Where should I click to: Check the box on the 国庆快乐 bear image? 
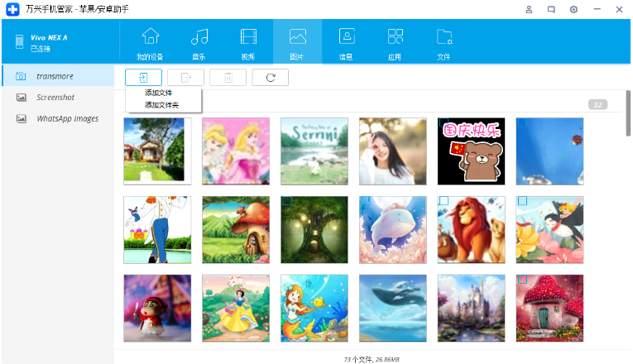444,123
